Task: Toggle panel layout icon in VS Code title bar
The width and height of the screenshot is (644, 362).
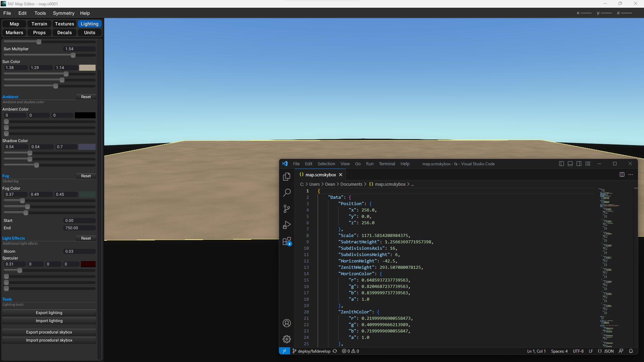Action: (570, 164)
